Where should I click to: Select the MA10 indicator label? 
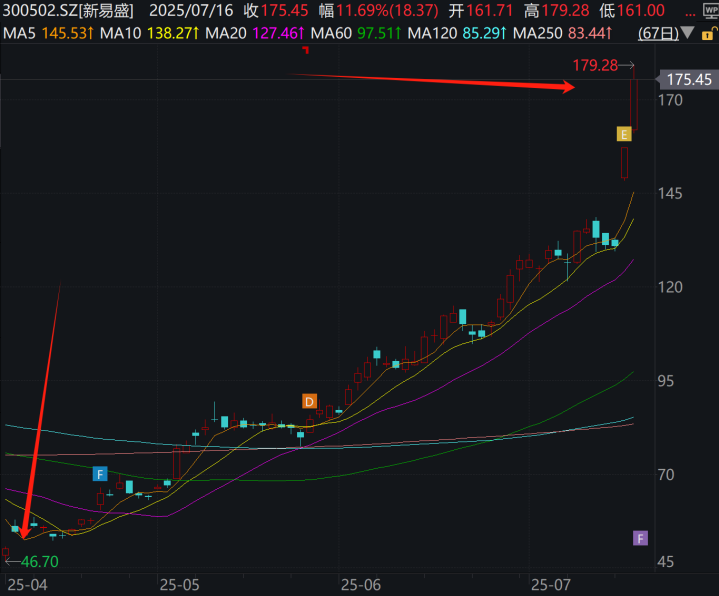[x=121, y=33]
